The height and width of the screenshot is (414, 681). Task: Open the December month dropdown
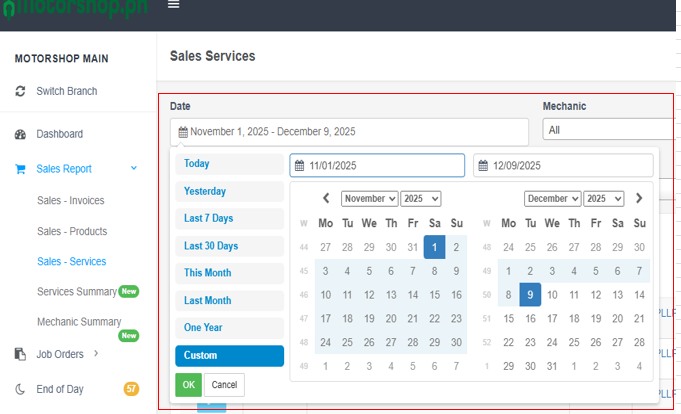pos(553,199)
